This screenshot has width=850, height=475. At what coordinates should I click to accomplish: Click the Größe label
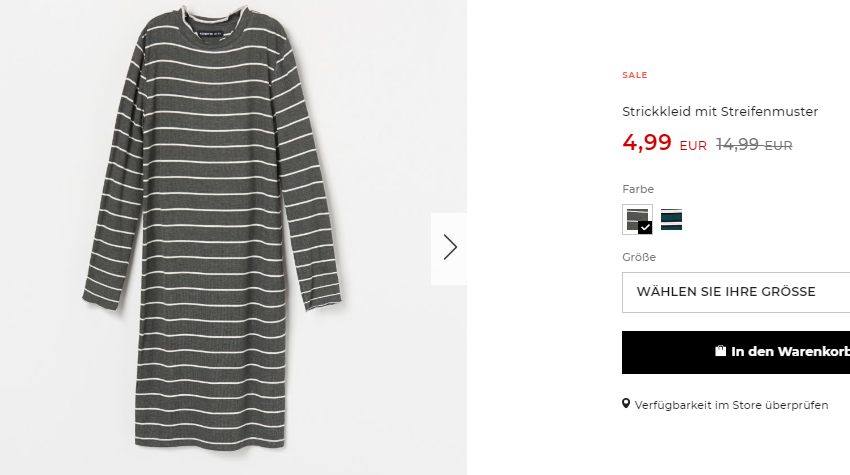tap(639, 257)
